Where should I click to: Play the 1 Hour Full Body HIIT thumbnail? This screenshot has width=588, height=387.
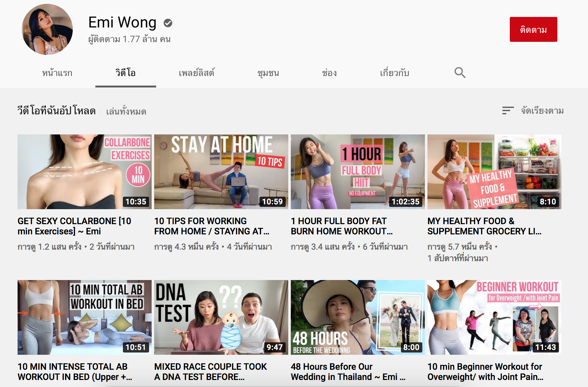point(358,172)
